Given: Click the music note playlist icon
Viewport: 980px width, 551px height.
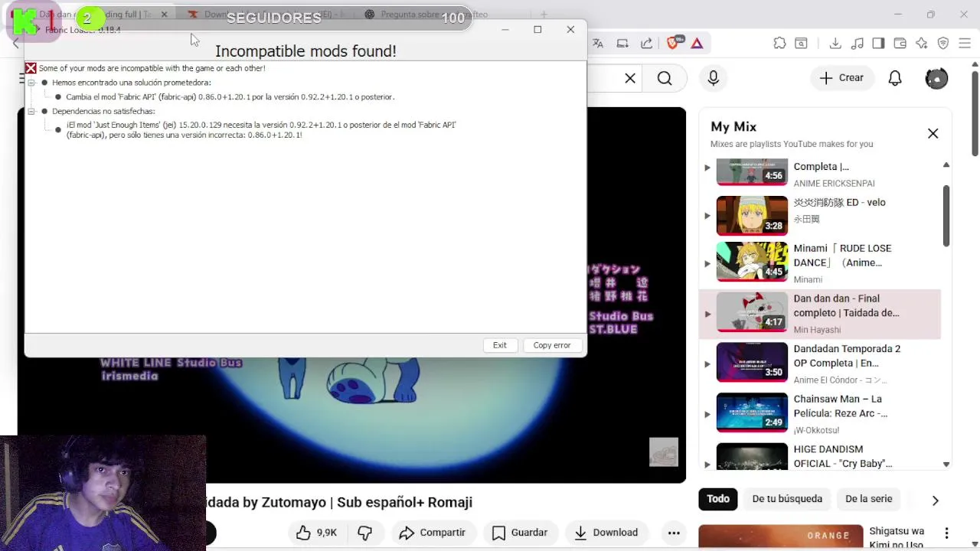Looking at the screenshot, I should (857, 44).
